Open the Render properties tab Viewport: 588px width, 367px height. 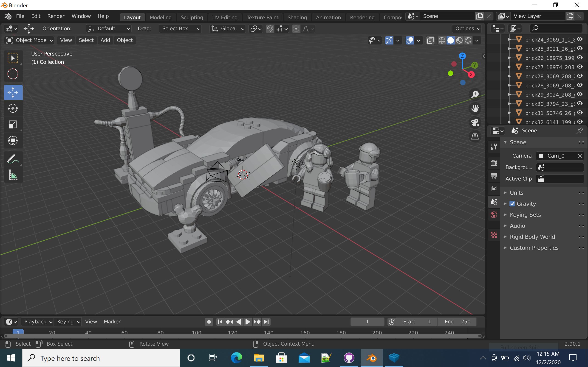(x=494, y=163)
